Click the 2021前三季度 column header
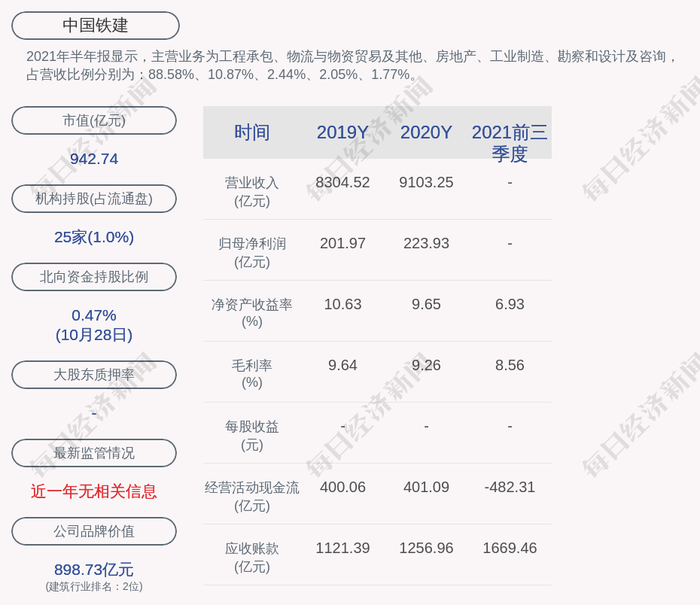The height and width of the screenshot is (605, 700). [x=510, y=143]
